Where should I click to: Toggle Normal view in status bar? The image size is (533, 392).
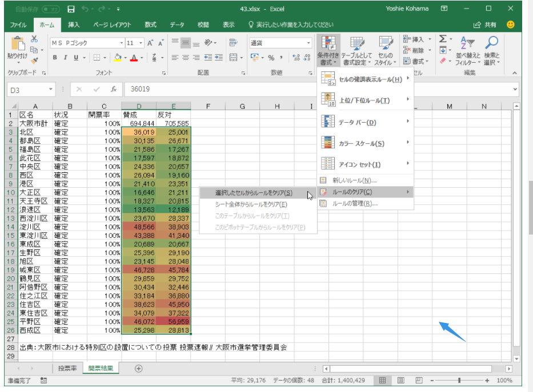pyautogui.click(x=382, y=381)
